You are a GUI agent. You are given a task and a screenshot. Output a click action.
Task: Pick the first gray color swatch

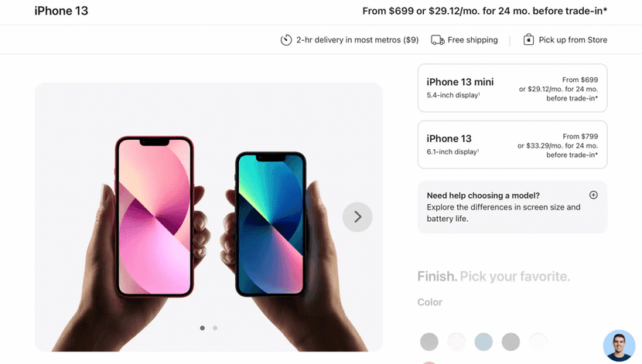coord(429,342)
